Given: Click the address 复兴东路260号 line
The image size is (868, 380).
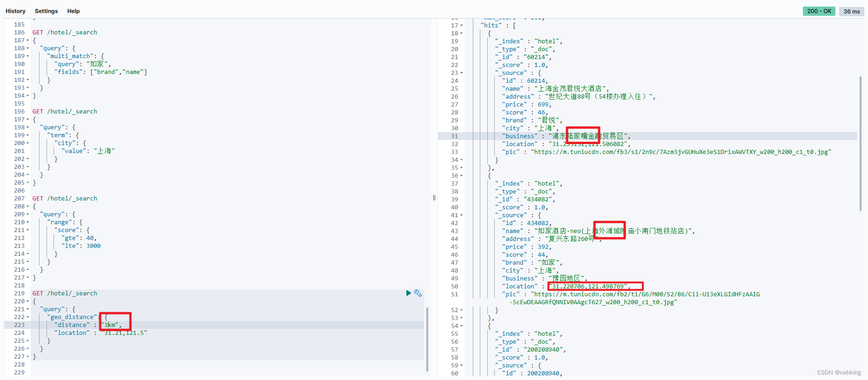Looking at the screenshot, I should coord(552,239).
